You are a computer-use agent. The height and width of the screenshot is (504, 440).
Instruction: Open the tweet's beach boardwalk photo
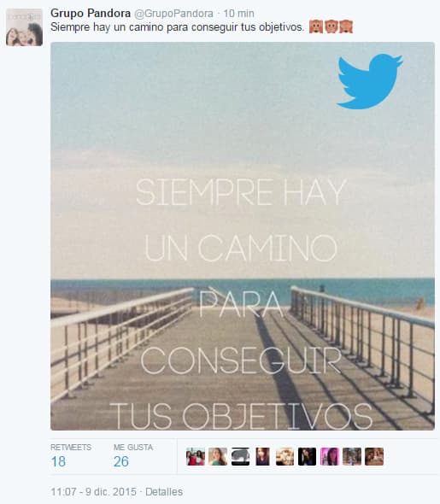pyautogui.click(x=243, y=236)
